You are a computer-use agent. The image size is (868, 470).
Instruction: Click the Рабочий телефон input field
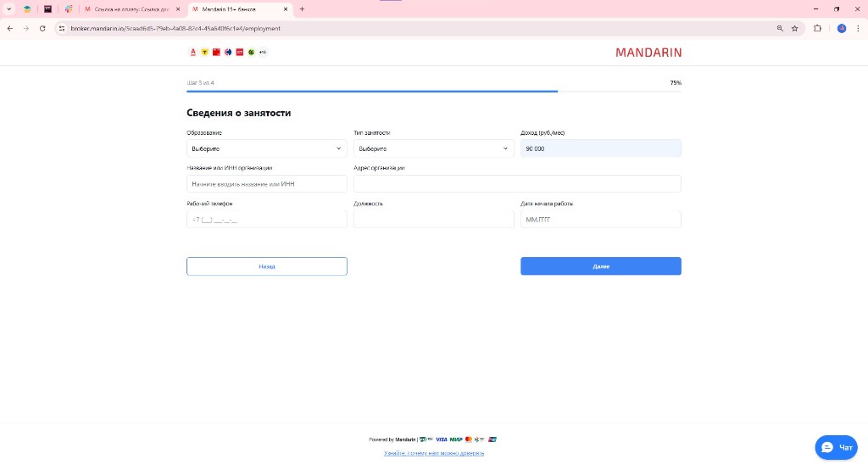click(x=267, y=220)
